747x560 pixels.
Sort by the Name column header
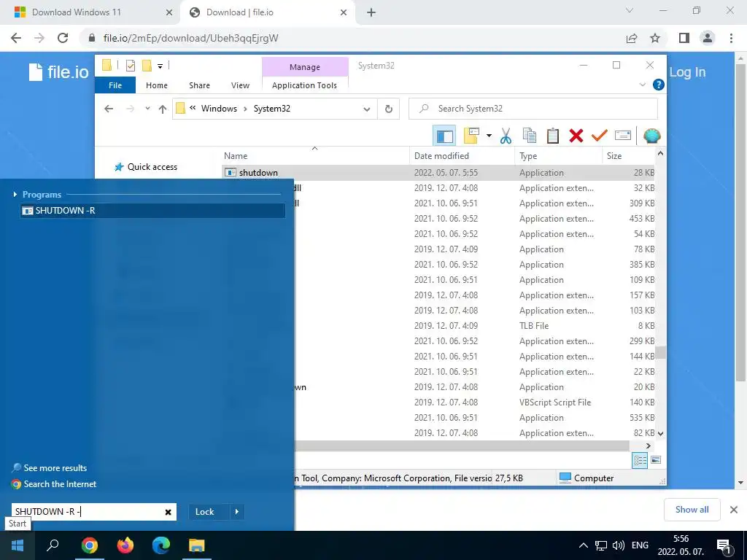point(315,156)
